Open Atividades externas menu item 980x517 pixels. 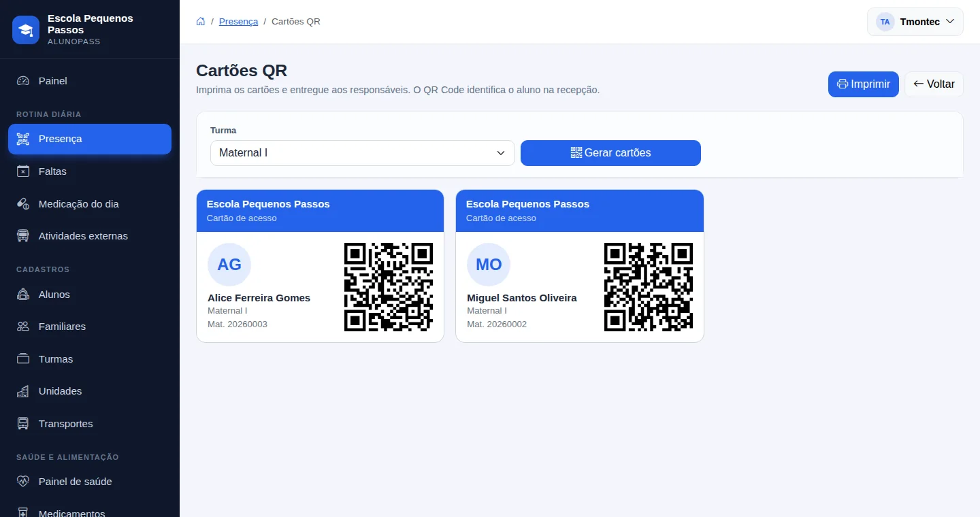click(90, 236)
